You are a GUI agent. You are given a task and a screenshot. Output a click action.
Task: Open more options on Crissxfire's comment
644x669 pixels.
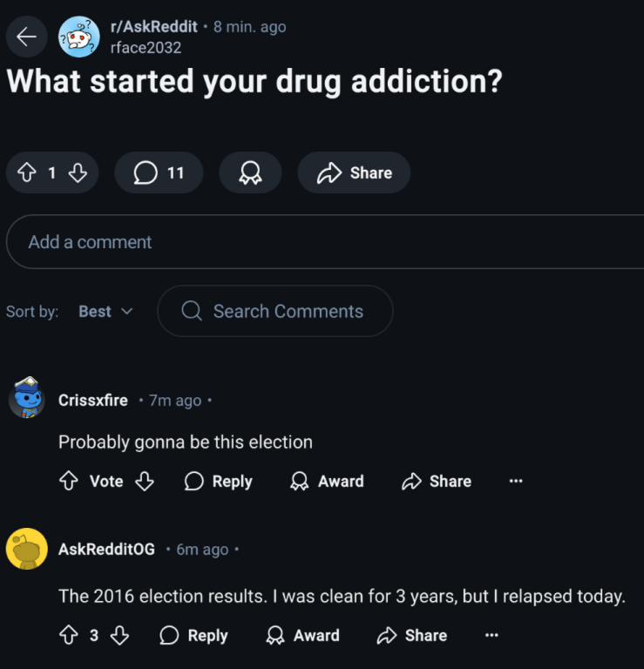pos(516,481)
